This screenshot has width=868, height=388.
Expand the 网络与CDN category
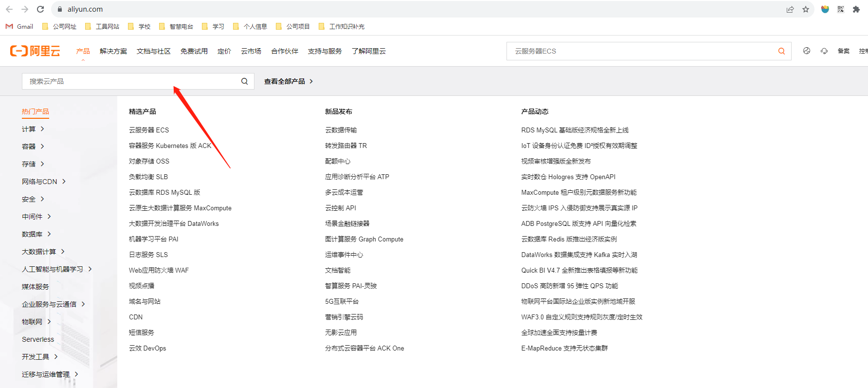tap(44, 182)
